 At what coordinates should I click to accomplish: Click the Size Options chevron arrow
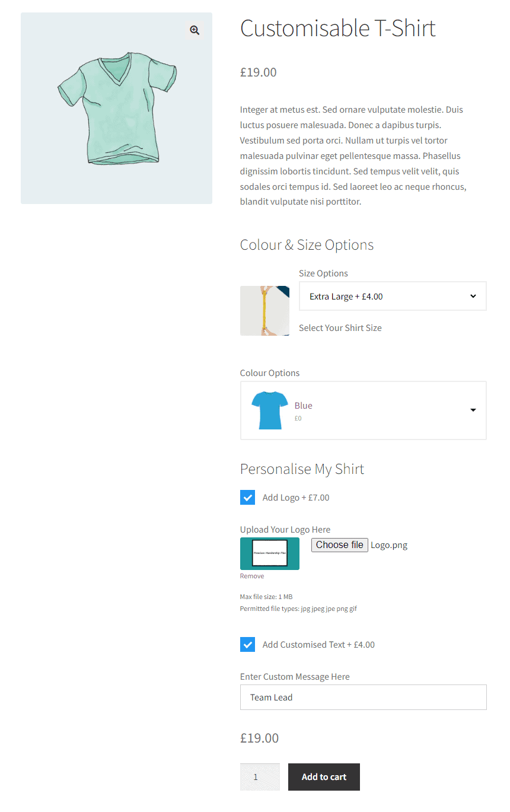[473, 296]
